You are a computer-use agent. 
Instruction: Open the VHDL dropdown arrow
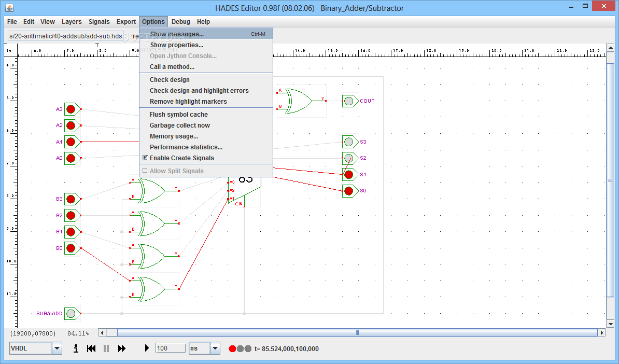coord(57,348)
